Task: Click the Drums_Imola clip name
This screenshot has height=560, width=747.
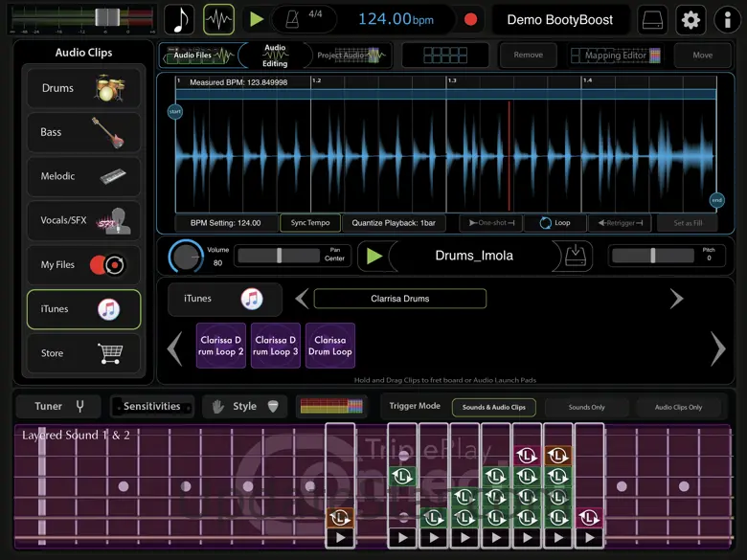Action: click(x=474, y=256)
